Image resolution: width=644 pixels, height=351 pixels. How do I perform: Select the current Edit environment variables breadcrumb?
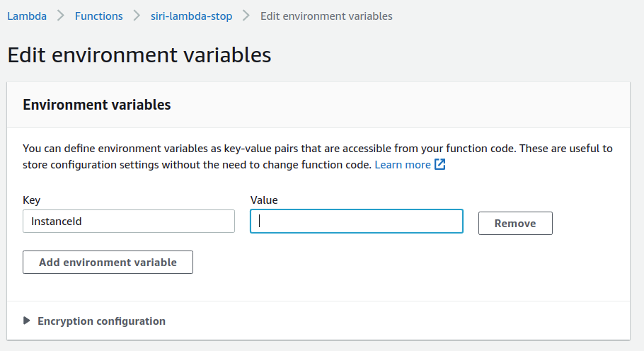click(x=326, y=16)
